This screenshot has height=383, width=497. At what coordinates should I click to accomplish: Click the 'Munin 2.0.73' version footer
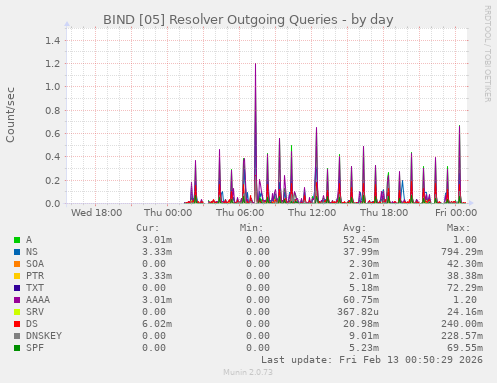248,372
